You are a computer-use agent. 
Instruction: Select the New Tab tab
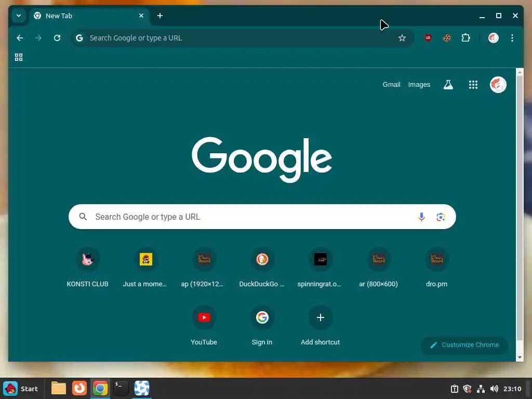tap(89, 16)
